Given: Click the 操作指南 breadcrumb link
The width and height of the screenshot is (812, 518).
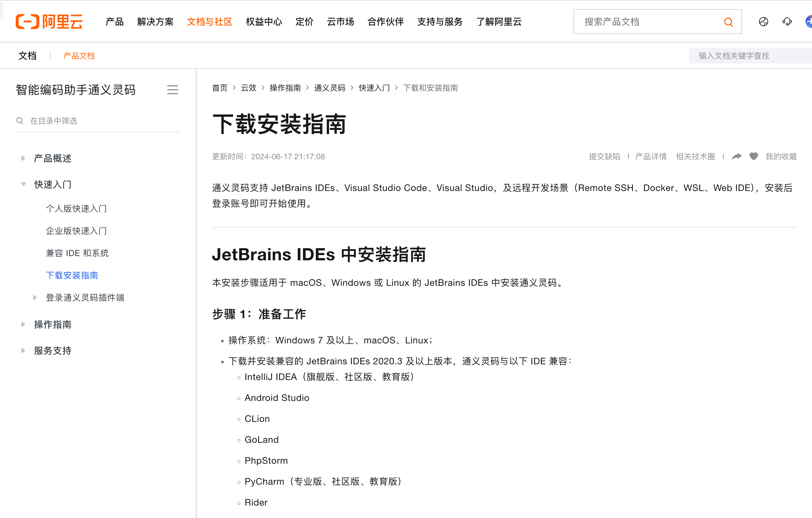Looking at the screenshot, I should [x=285, y=88].
